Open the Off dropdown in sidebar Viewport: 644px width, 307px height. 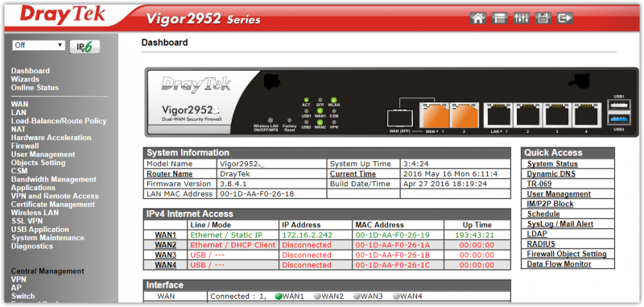coord(39,45)
